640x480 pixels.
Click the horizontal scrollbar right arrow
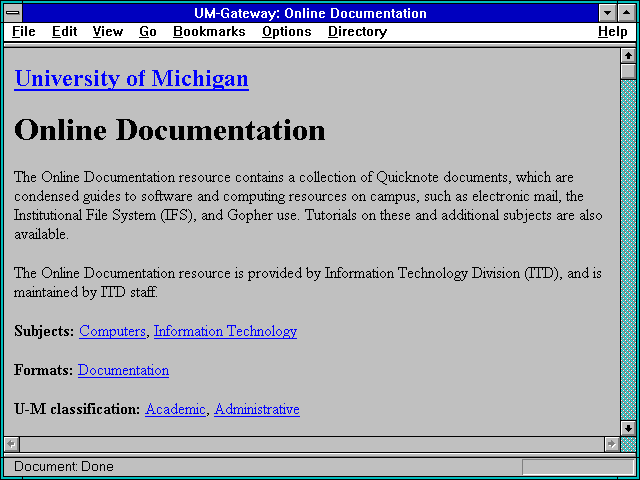[x=612, y=444]
